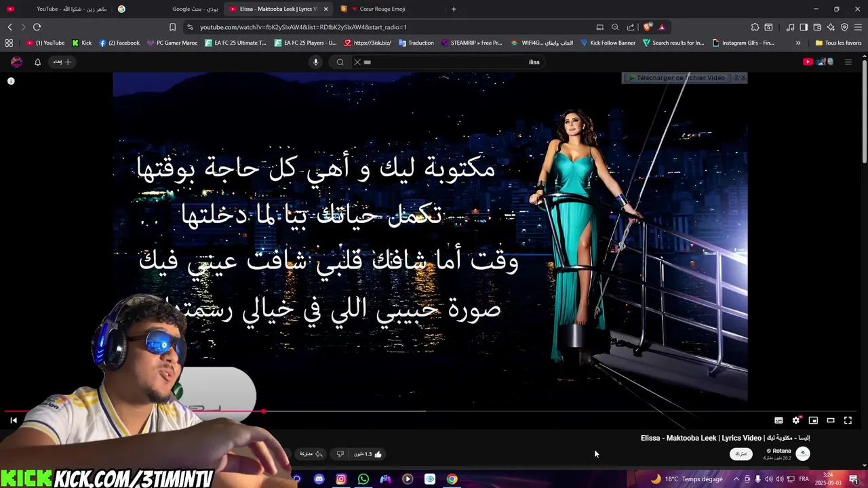Share this page from address bar

tap(631, 27)
